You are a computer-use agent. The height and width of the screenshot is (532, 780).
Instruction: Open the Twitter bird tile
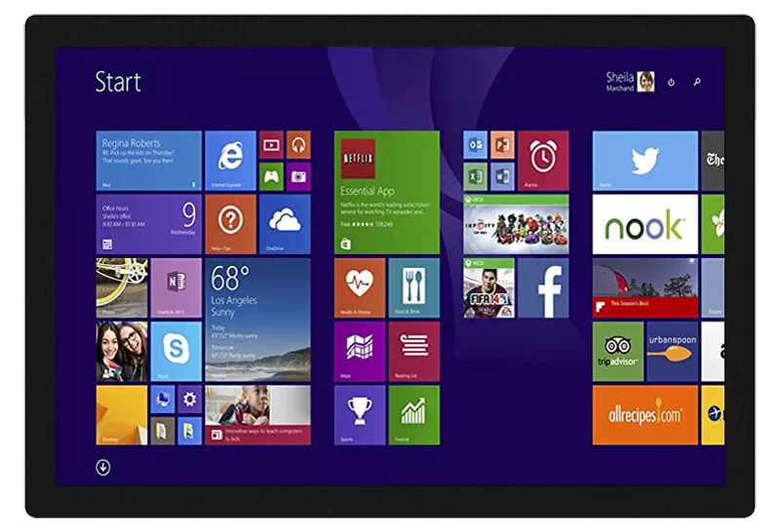644,160
